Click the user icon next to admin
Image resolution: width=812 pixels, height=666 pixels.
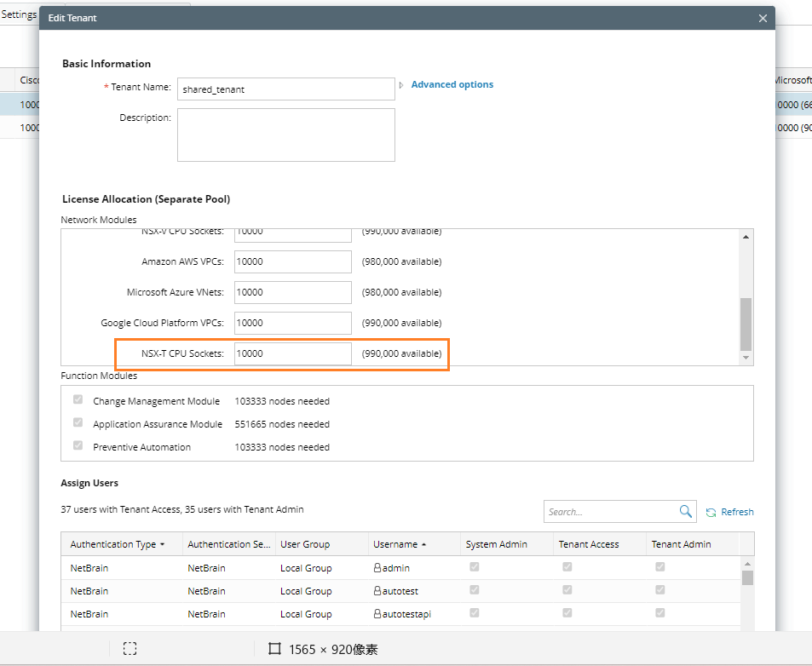click(376, 567)
